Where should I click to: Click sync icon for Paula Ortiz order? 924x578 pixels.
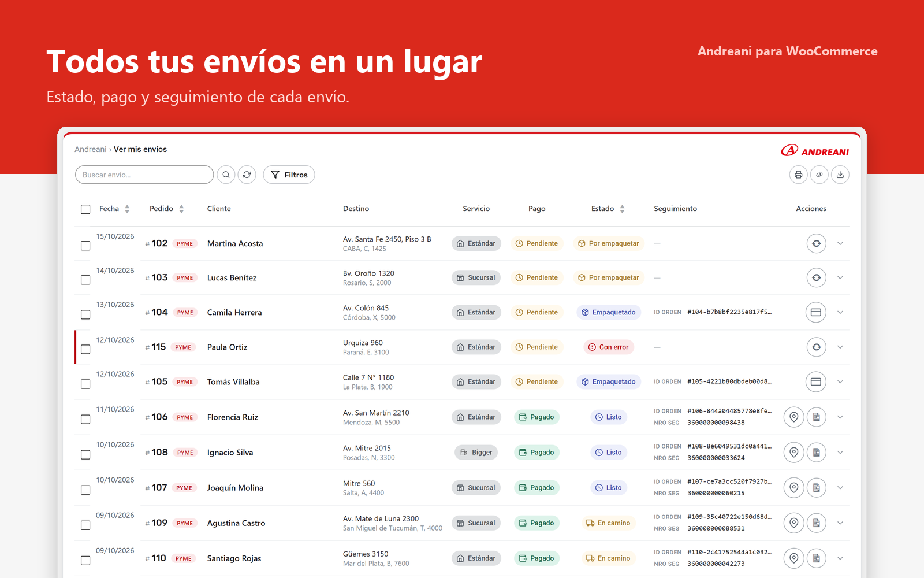pos(817,347)
